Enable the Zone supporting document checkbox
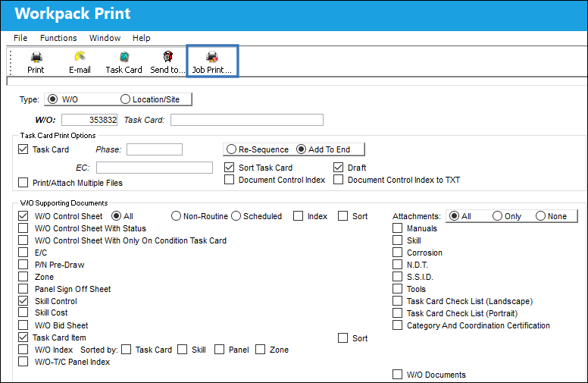This screenshot has width=588, height=383. 23,277
